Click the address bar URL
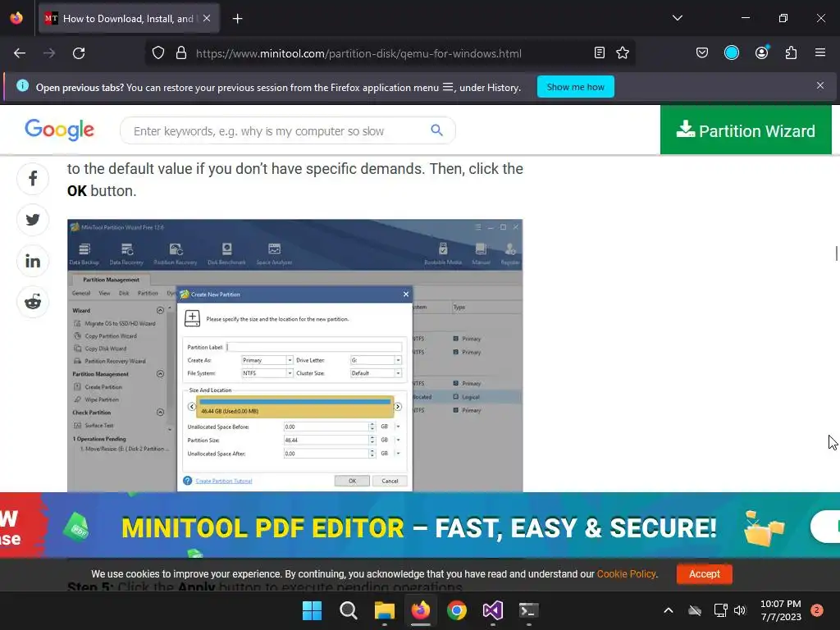 point(358,53)
